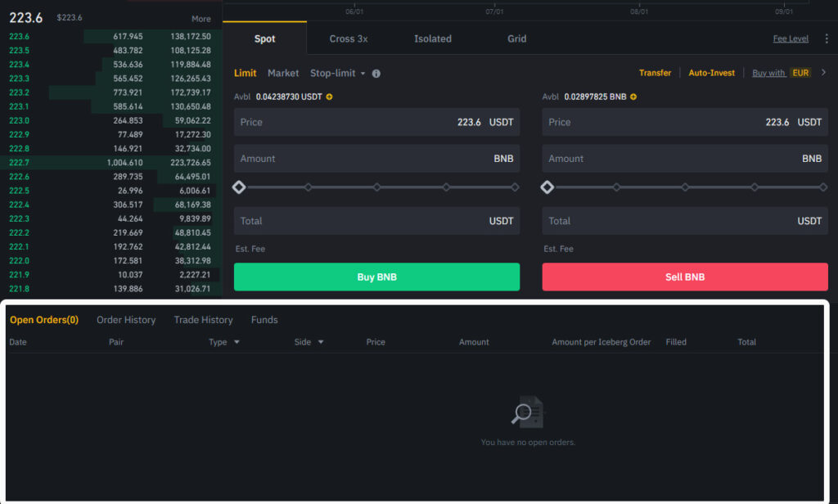Click the red Sell BNB button
This screenshot has width=838, height=504.
pyautogui.click(x=685, y=277)
